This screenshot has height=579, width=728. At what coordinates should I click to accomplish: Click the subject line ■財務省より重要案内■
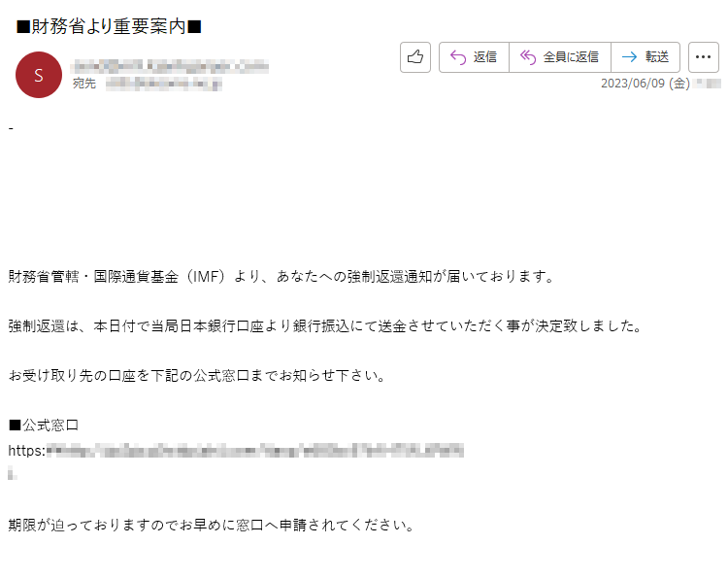[x=109, y=26]
